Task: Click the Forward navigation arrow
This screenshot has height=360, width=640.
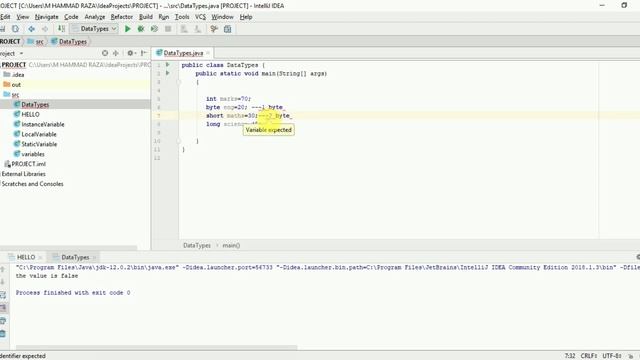Action: [45, 29]
